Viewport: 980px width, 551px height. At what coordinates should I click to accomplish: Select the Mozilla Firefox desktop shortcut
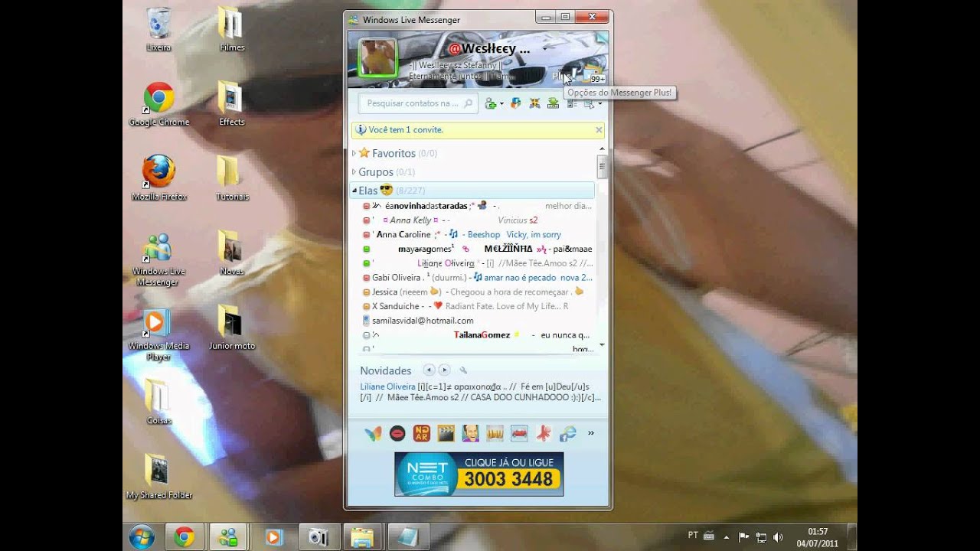[158, 178]
